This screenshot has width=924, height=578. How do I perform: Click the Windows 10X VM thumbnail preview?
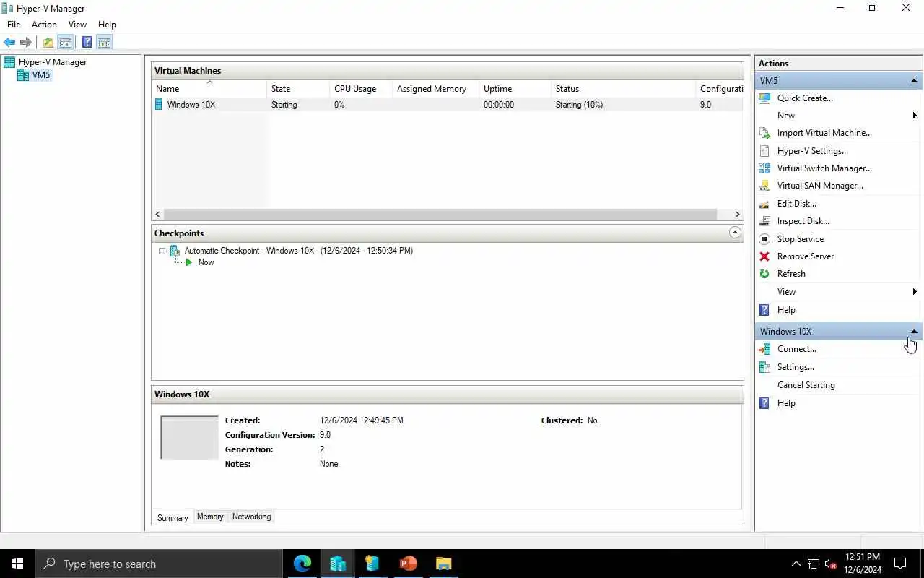click(x=189, y=438)
